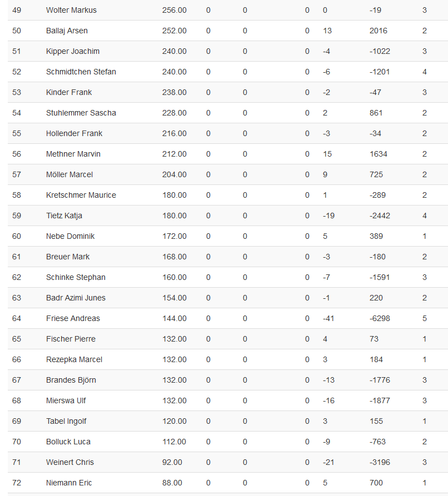448x496 pixels.
Task: Click the value 1634 in Methner's row
Action: pos(378,154)
